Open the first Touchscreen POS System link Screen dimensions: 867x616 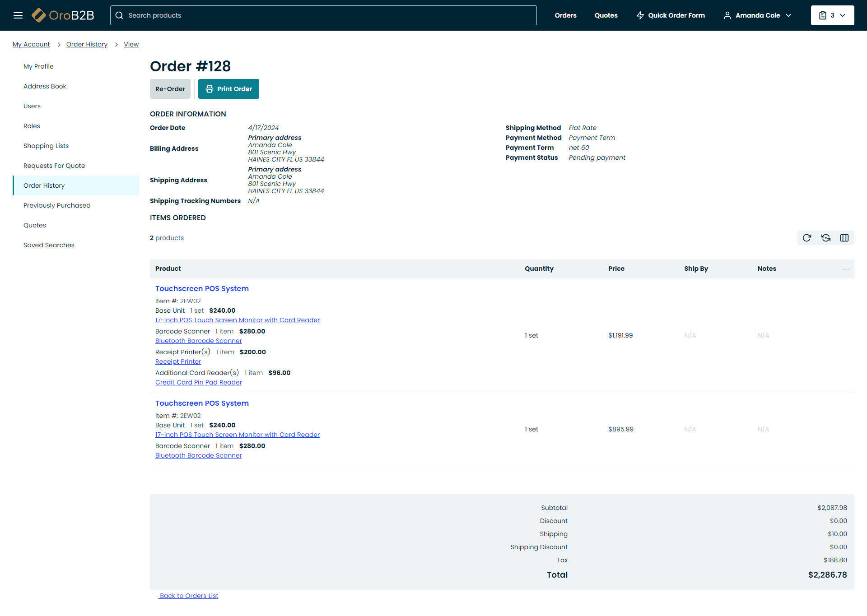(202, 288)
